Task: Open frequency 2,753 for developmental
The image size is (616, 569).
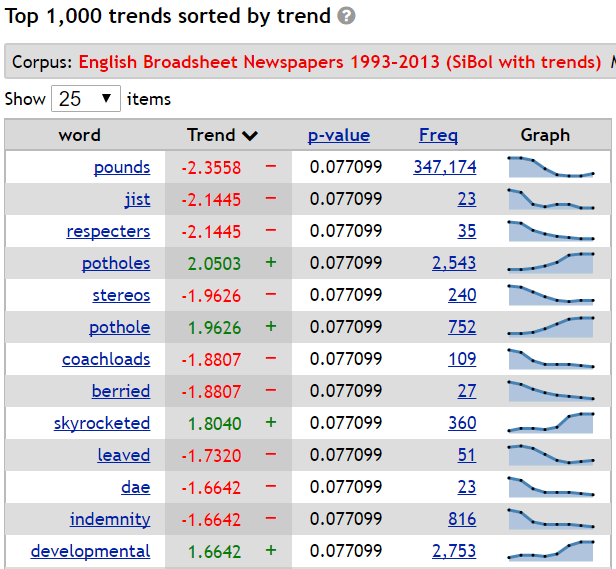Action: point(454,551)
